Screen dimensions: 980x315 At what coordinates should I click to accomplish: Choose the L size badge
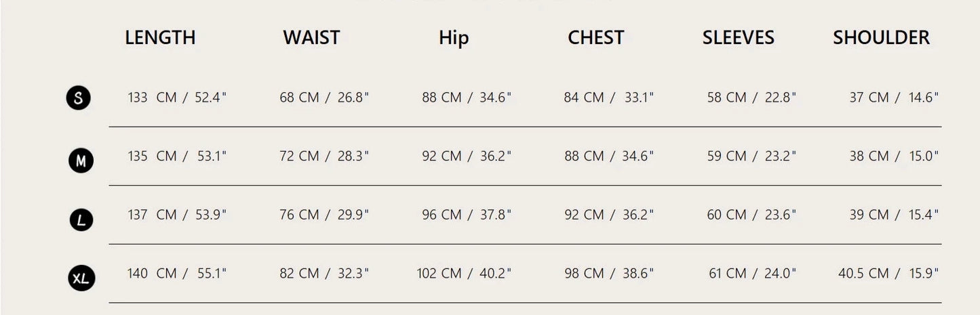pos(81,219)
